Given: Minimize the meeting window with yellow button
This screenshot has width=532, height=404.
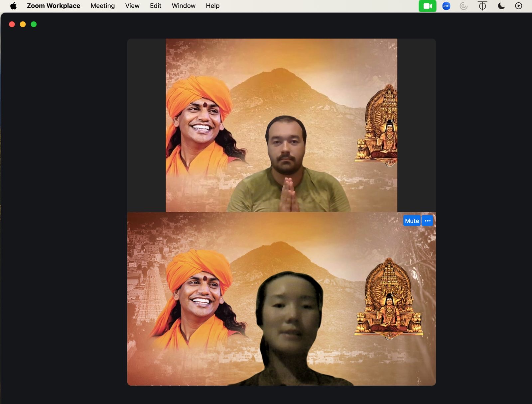Looking at the screenshot, I should point(23,24).
